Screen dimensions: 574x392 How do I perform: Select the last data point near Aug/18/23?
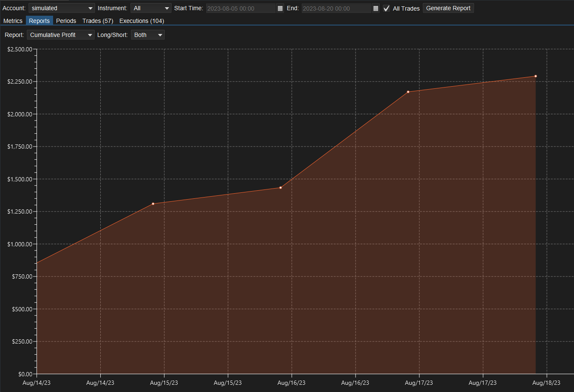coord(535,76)
